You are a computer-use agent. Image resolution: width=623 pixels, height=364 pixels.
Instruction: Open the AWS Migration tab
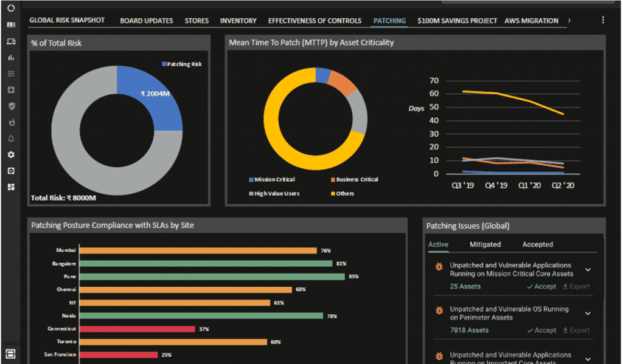click(x=531, y=21)
